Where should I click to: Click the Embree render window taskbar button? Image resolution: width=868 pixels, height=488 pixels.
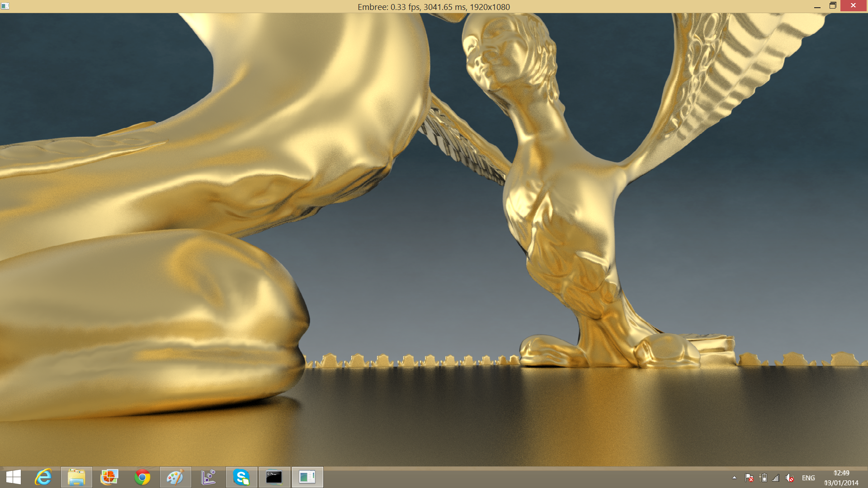click(307, 477)
